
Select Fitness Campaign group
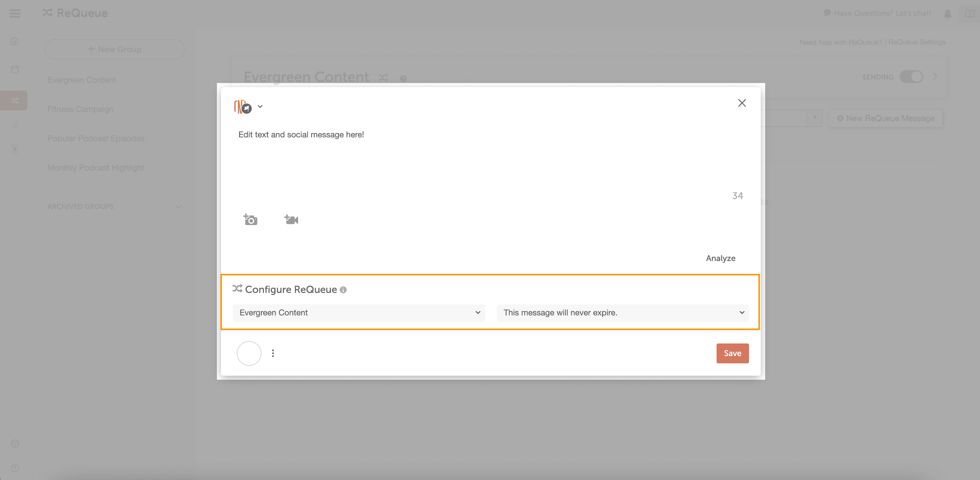click(x=80, y=109)
